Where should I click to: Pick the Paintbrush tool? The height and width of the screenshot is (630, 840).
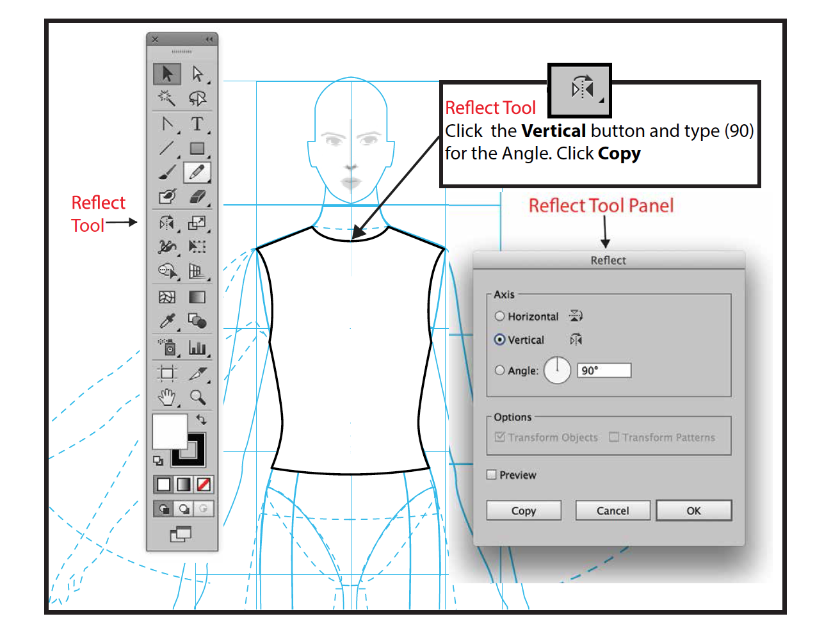[167, 173]
